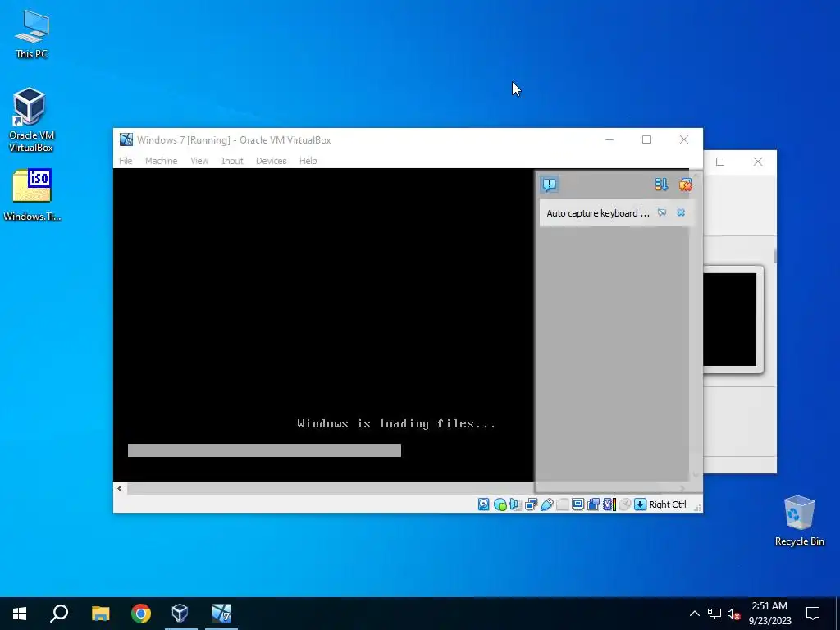The height and width of the screenshot is (630, 840).
Task: Click the horizontal scrollbar left arrow
Action: [120, 489]
